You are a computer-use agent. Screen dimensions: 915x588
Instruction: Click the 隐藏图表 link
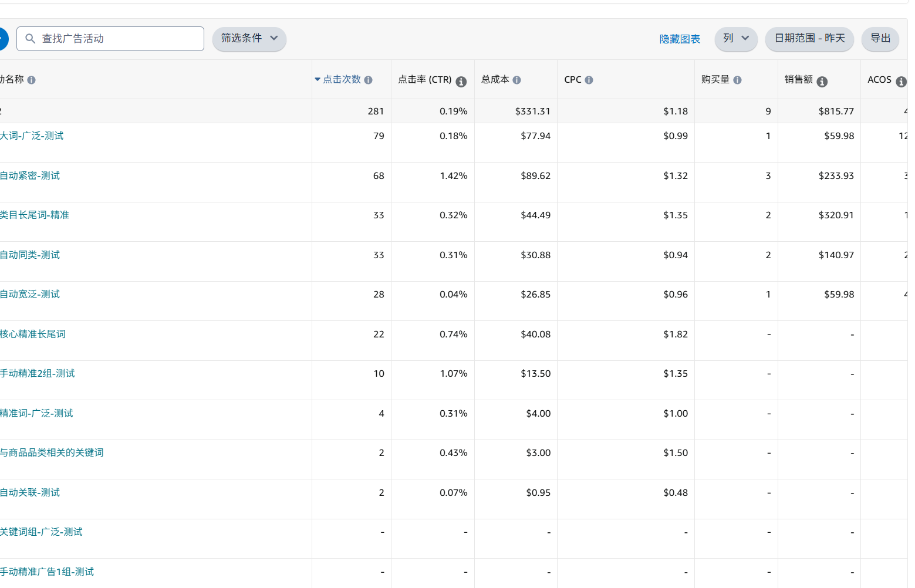[x=679, y=39]
